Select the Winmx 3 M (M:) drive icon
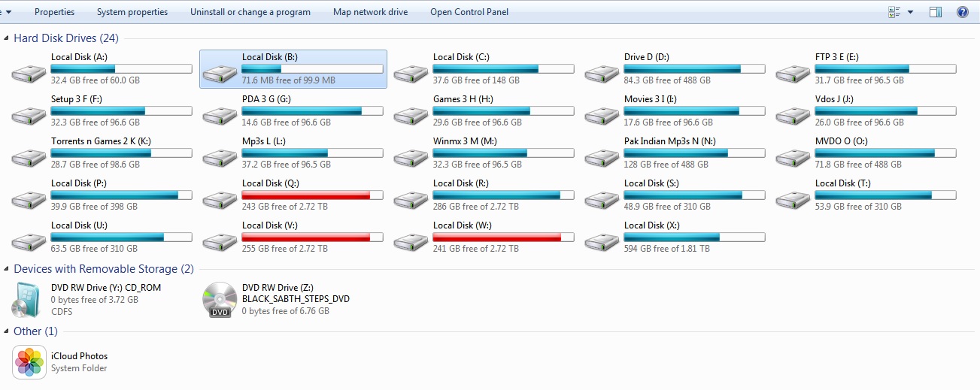The width and height of the screenshot is (980, 390). click(x=411, y=158)
